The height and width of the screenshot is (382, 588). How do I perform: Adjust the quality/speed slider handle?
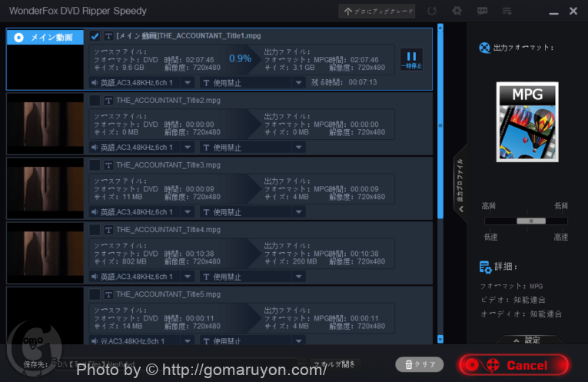[531, 221]
